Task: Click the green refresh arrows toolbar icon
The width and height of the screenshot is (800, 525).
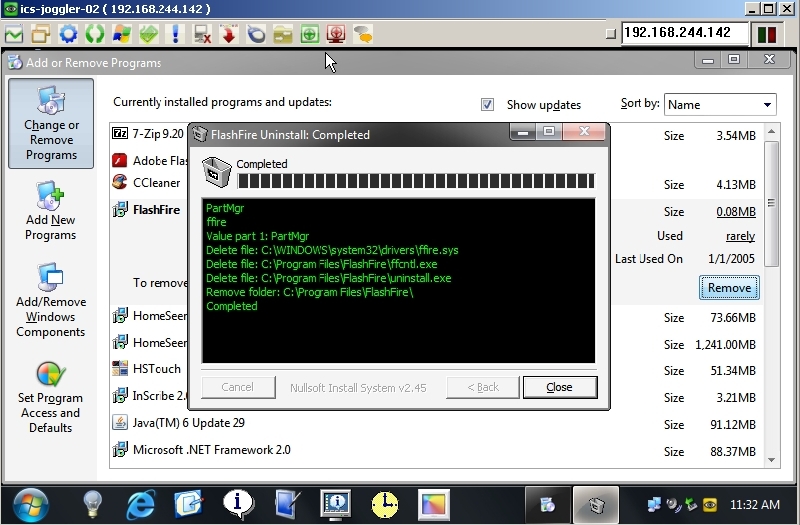Action: tap(95, 34)
